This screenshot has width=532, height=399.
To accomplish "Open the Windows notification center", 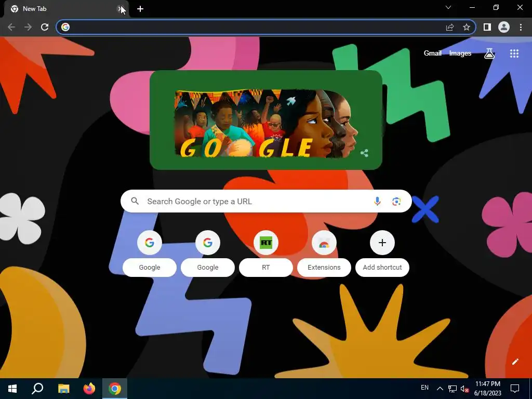I will point(515,389).
